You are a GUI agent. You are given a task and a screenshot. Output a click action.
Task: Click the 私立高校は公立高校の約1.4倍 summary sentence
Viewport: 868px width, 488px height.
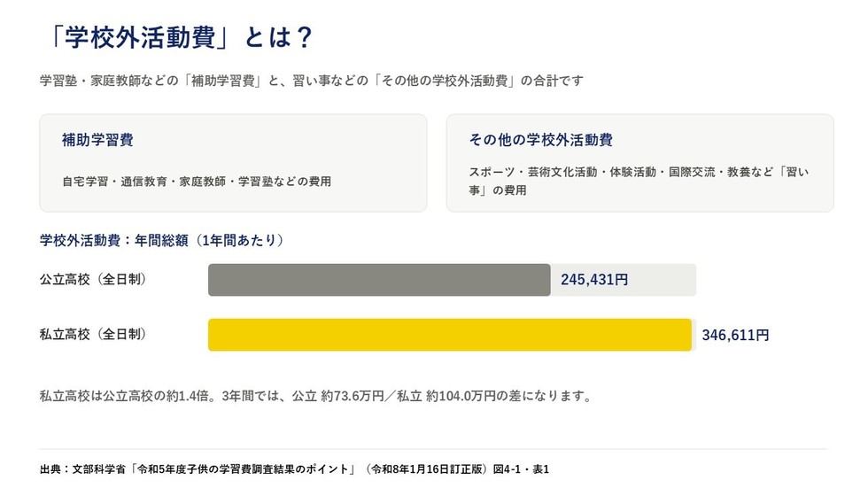pyautogui.click(x=316, y=396)
